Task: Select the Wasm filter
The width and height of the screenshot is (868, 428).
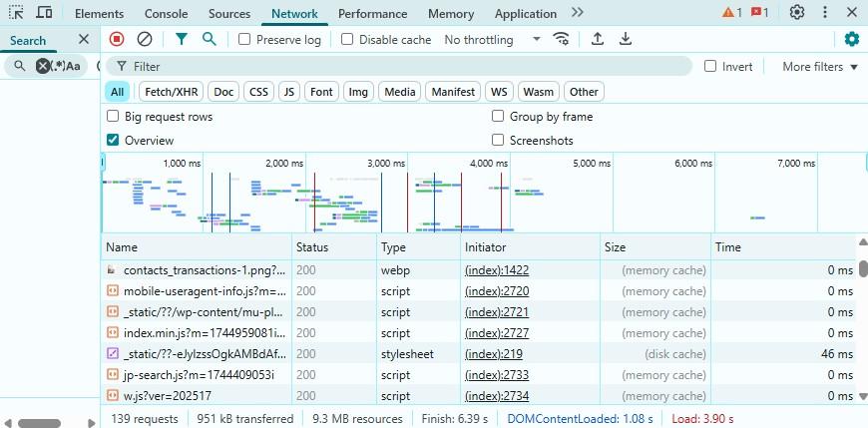Action: [x=538, y=92]
